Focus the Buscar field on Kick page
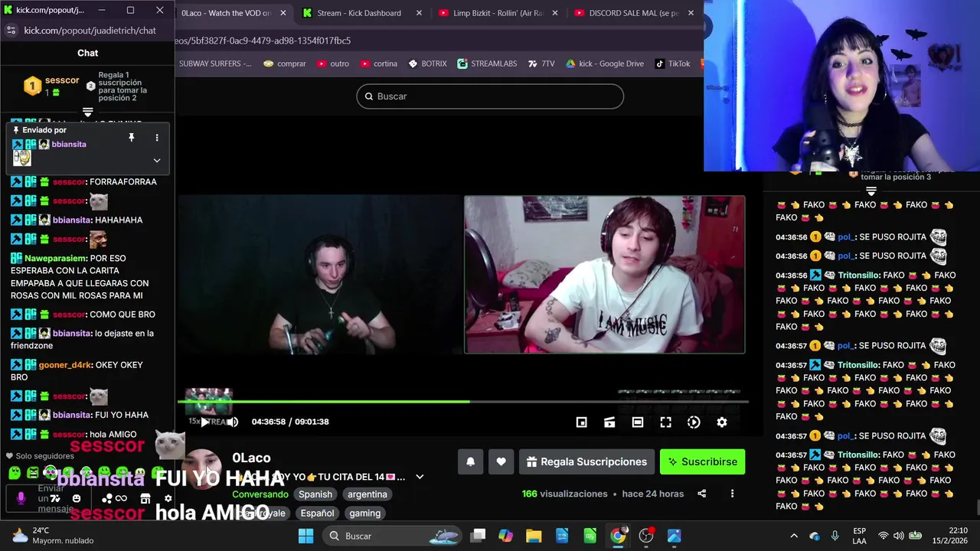Screen dimensions: 980x551 490,96
